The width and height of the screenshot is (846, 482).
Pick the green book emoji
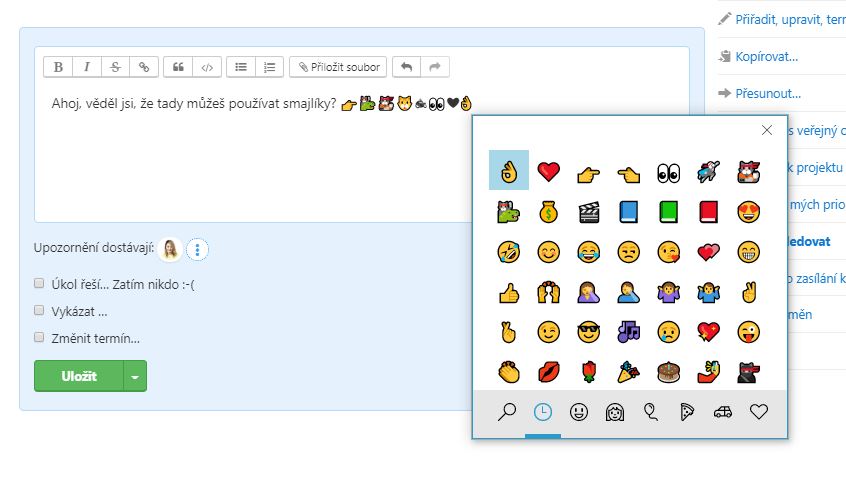click(x=668, y=212)
